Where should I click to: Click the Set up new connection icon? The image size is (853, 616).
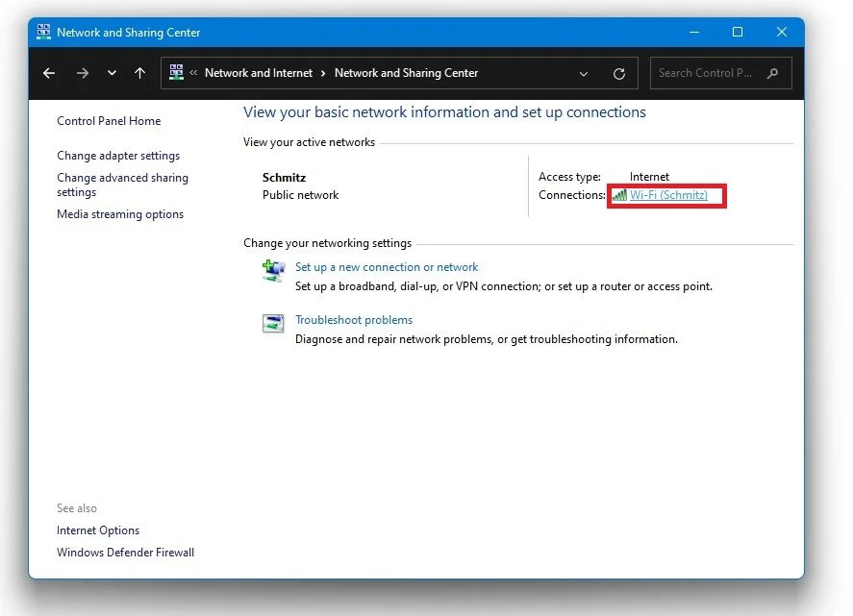coord(273,270)
